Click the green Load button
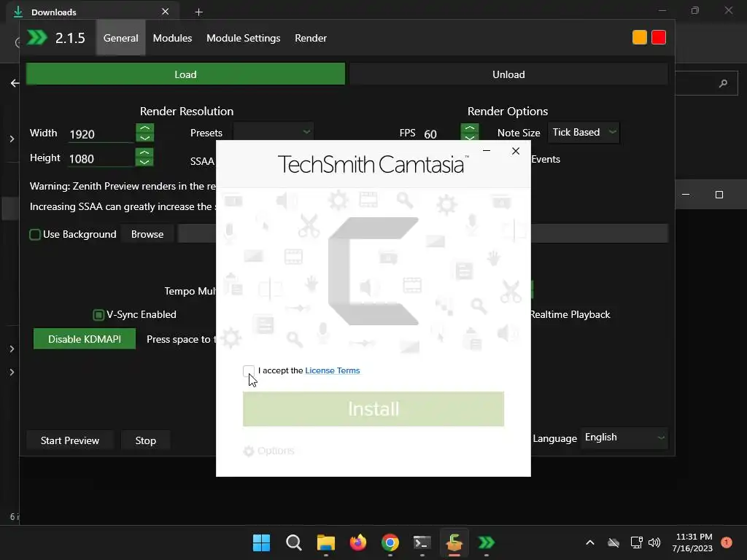The image size is (747, 560). (185, 74)
